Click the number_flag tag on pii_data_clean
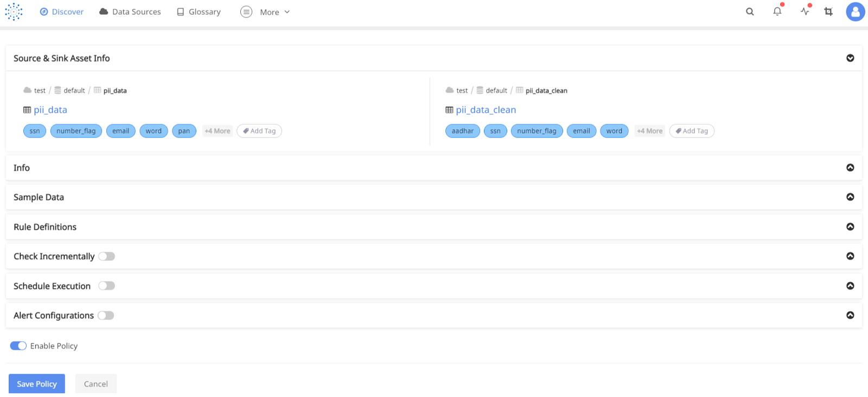The width and height of the screenshot is (868, 397). 537,131
